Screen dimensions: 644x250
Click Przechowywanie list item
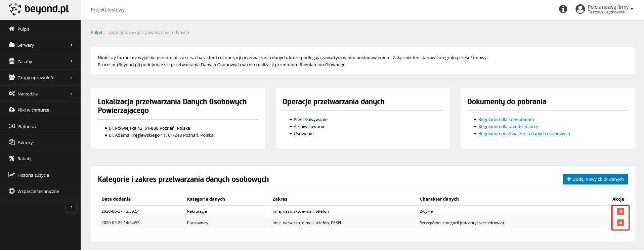[310, 119]
